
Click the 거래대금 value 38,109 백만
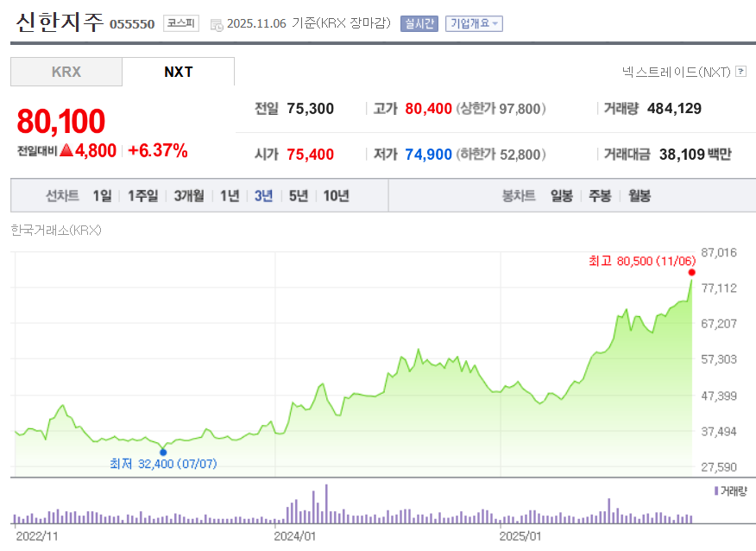[696, 155]
